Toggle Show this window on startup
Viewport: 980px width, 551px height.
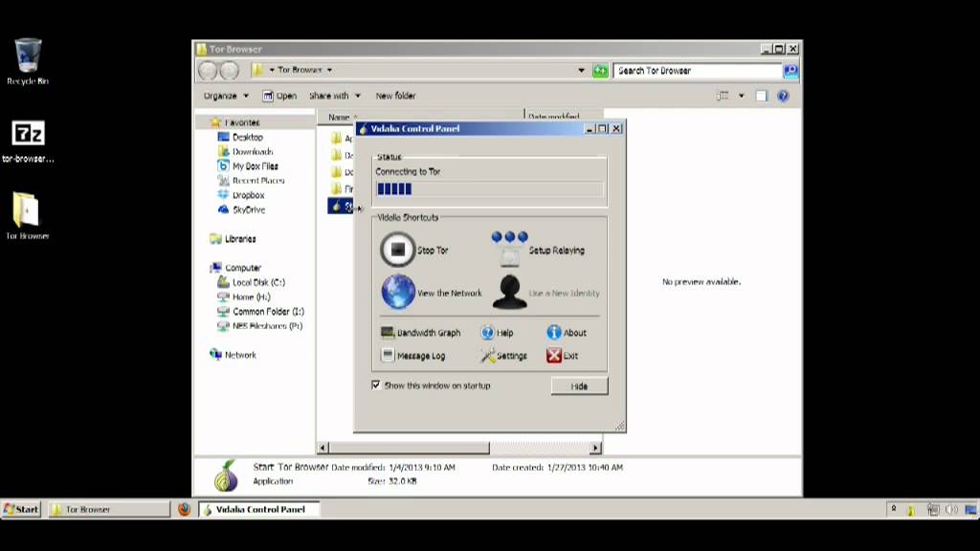[375, 385]
